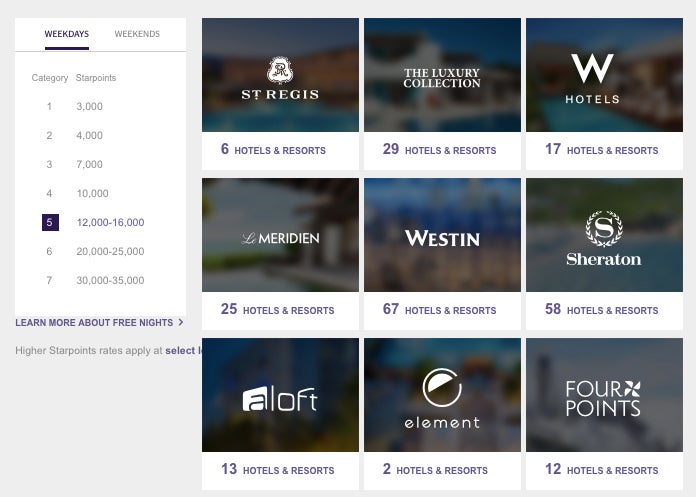The width and height of the screenshot is (696, 497).
Task: Click the Westin brand logo
Action: point(442,238)
